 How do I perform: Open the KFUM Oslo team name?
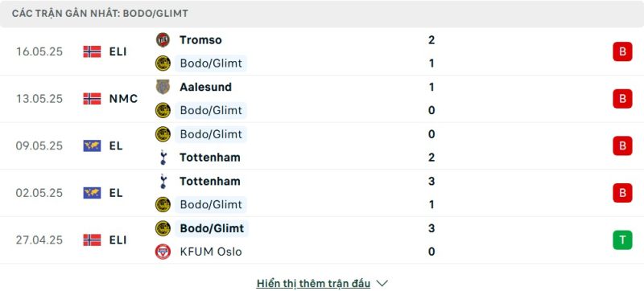click(211, 252)
